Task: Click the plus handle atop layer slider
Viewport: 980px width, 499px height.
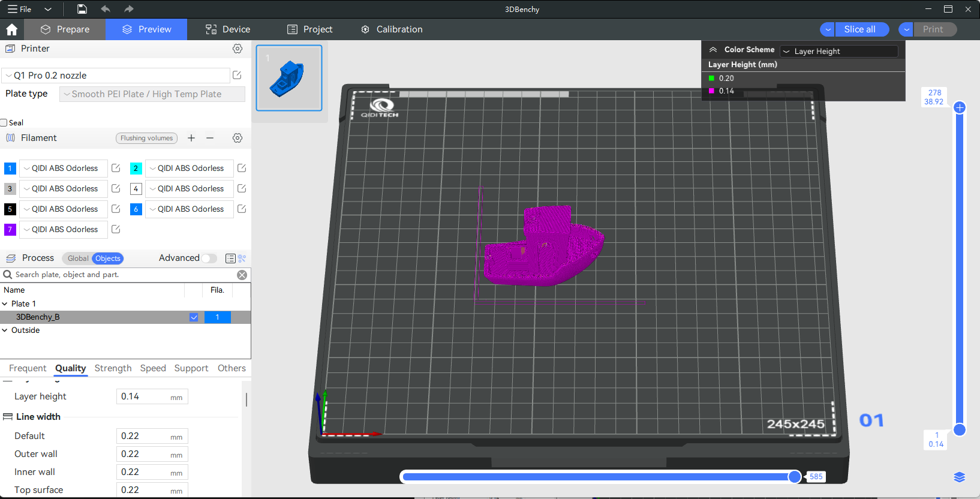Action: pos(960,107)
